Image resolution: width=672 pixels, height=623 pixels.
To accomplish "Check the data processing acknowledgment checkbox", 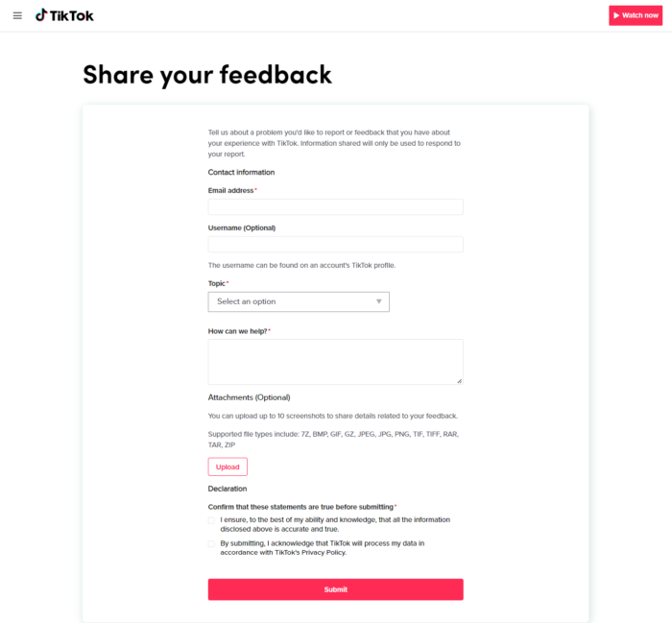I will click(212, 543).
